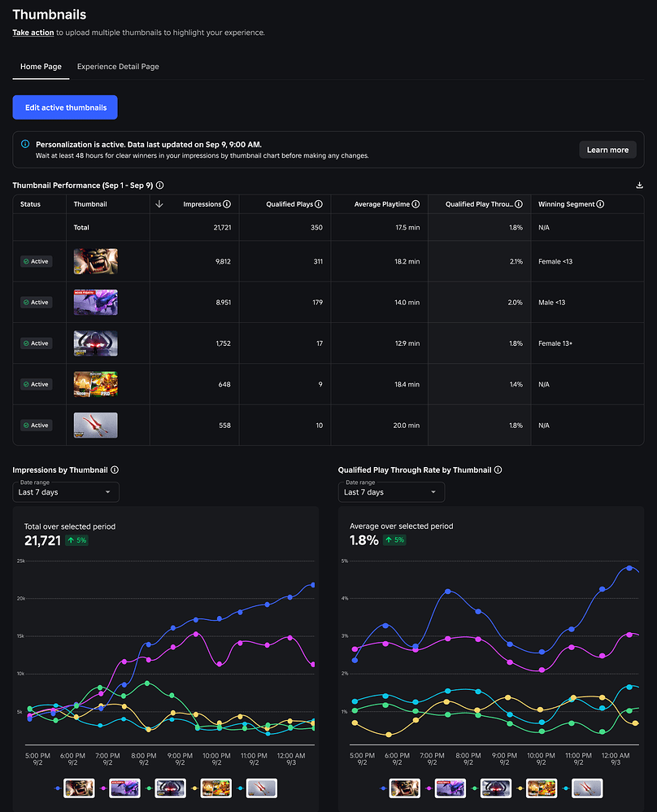Click the Learn more button
The height and width of the screenshot is (812, 657).
[x=607, y=150]
